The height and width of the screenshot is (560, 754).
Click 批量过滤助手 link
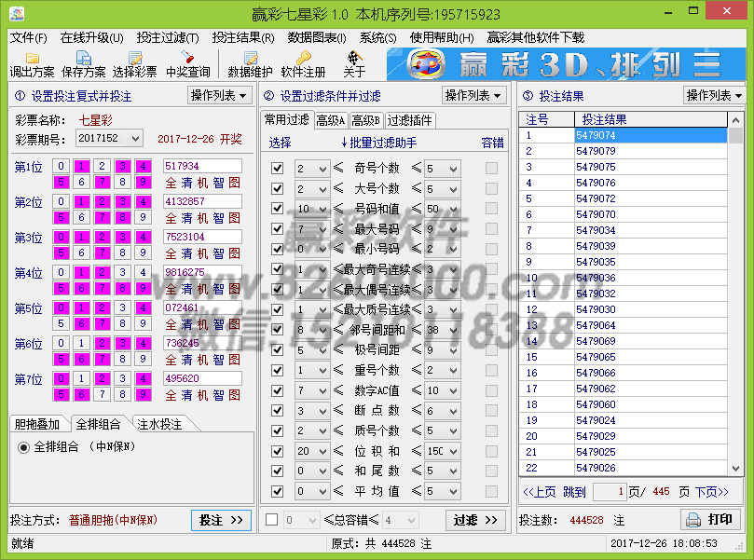click(x=378, y=143)
